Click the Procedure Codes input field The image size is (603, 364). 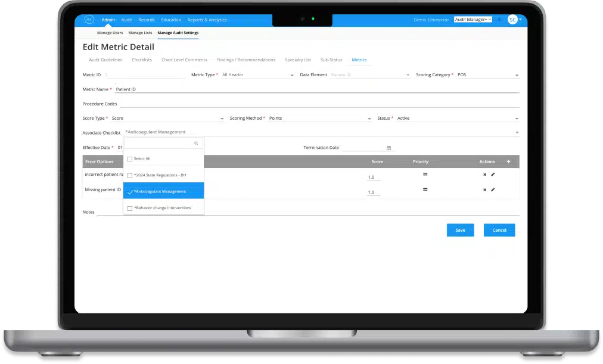pyautogui.click(x=319, y=104)
